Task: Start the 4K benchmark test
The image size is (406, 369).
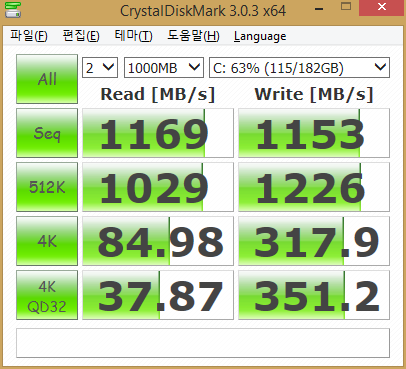Action: 47,241
